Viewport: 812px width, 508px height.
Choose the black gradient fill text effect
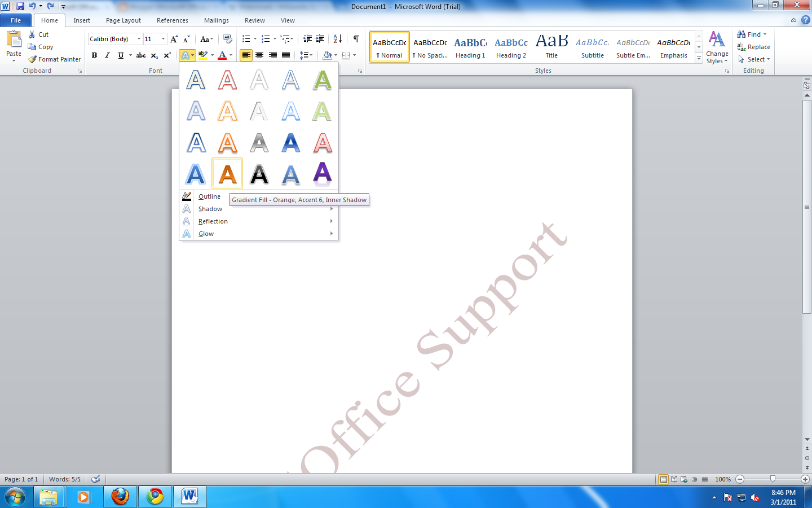(259, 173)
